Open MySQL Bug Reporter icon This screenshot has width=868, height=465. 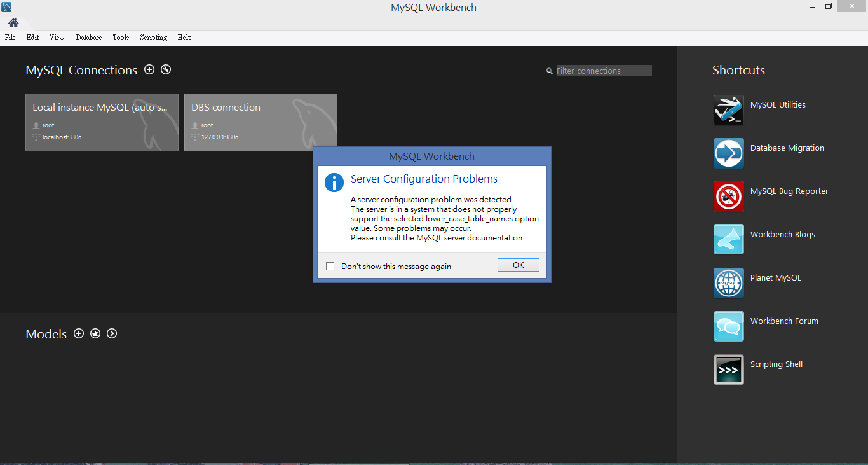pyautogui.click(x=728, y=197)
